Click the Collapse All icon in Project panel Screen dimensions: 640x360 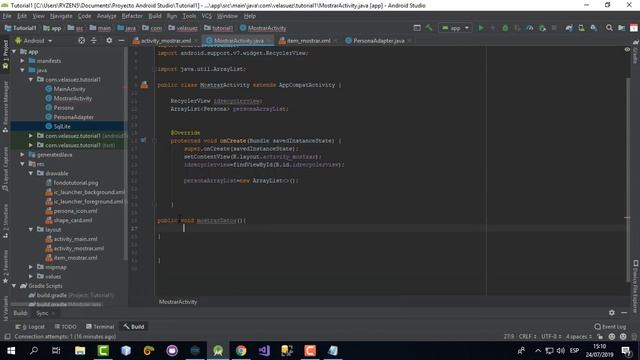tap(93, 40)
